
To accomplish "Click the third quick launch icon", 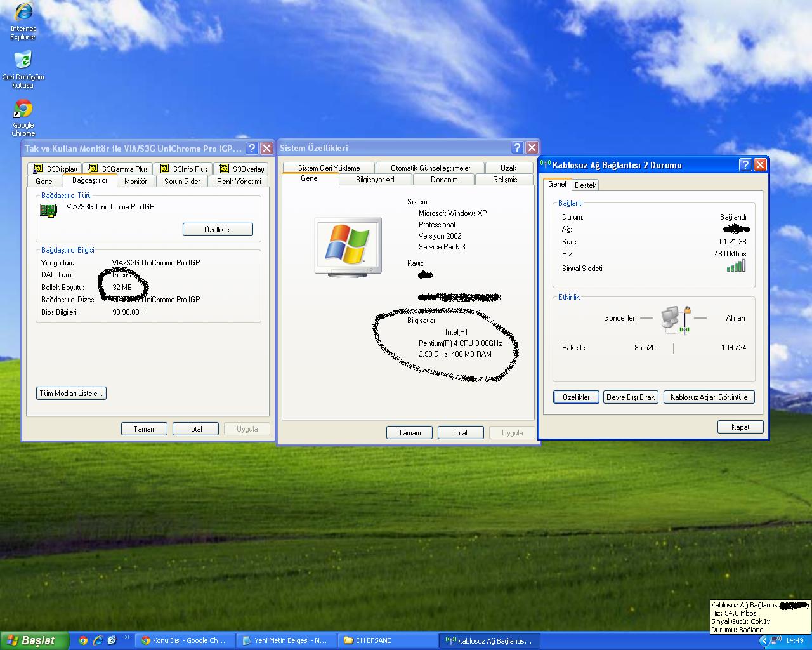I will coord(112,640).
